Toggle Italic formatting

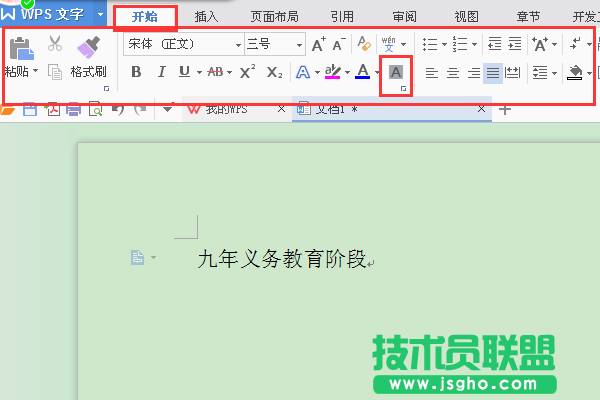click(x=161, y=72)
